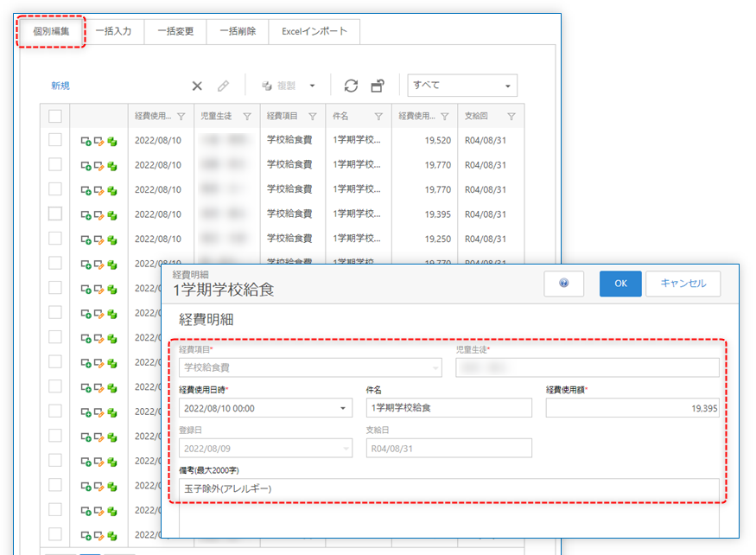Image resolution: width=756 pixels, height=555 pixels.
Task: Click the green copy icon in the 19,520 row
Action: click(x=112, y=141)
